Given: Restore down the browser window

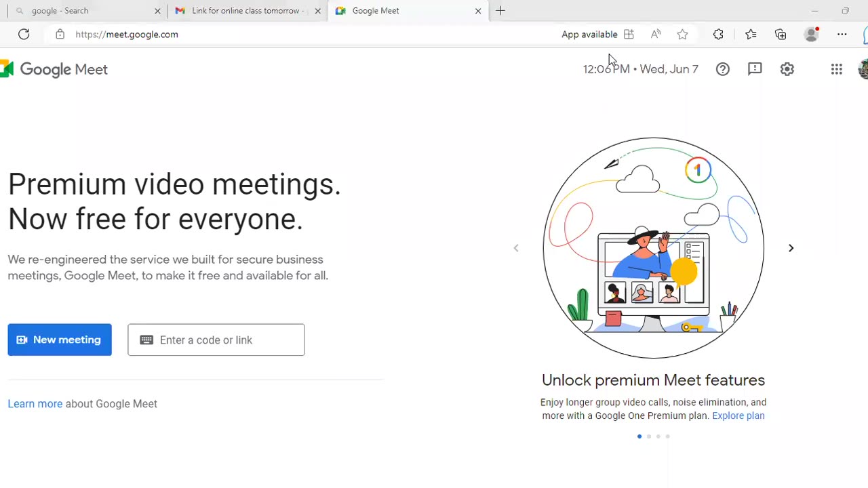Looking at the screenshot, I should point(845,11).
